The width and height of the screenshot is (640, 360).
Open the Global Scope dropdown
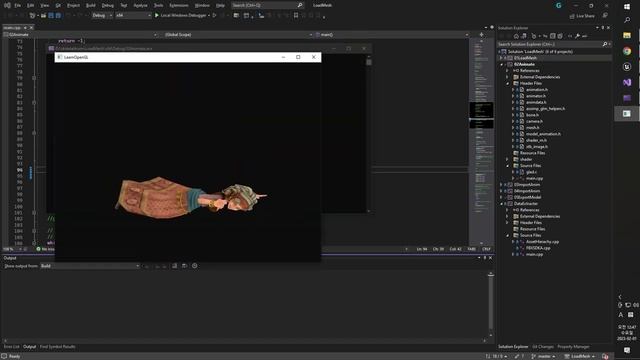[x=238, y=35]
